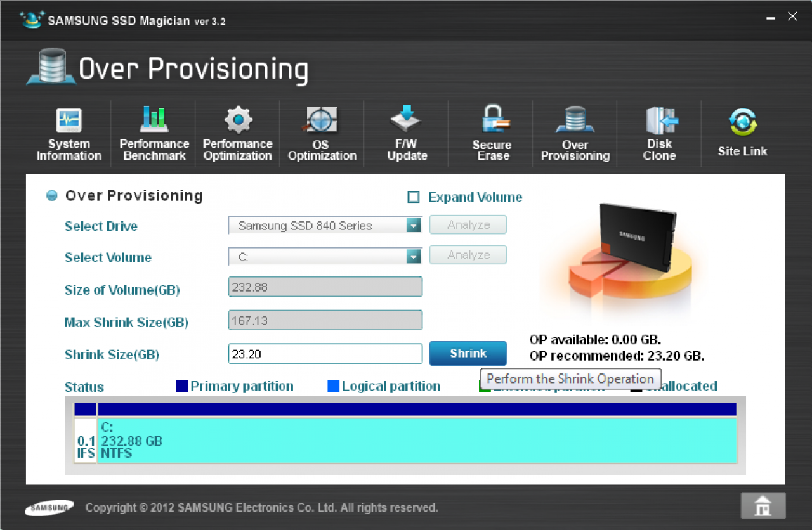Click the copyright notice text

261,508
